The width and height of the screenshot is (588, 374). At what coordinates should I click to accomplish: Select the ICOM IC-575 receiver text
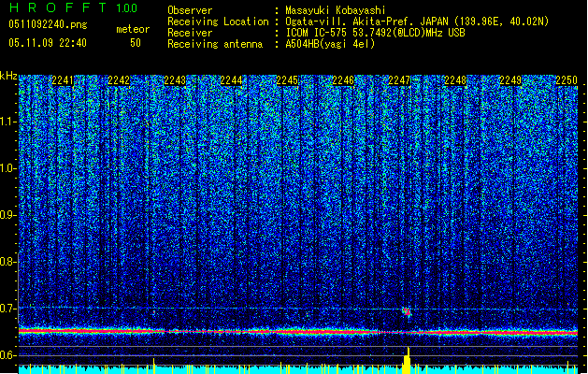375,33
